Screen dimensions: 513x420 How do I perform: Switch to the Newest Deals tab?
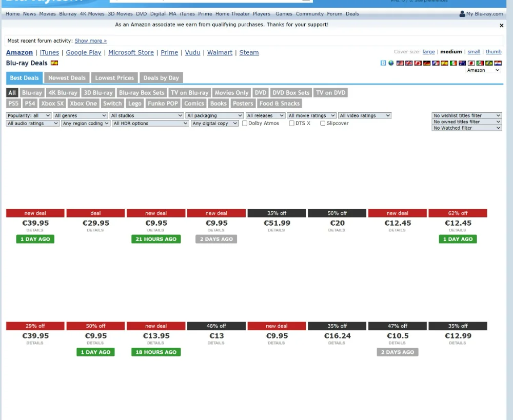[x=67, y=78]
